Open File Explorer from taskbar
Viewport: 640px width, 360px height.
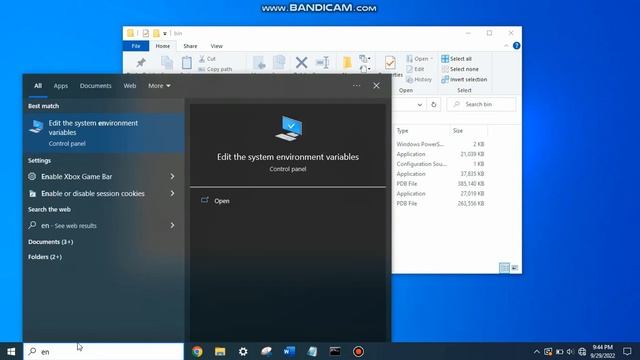click(x=220, y=351)
